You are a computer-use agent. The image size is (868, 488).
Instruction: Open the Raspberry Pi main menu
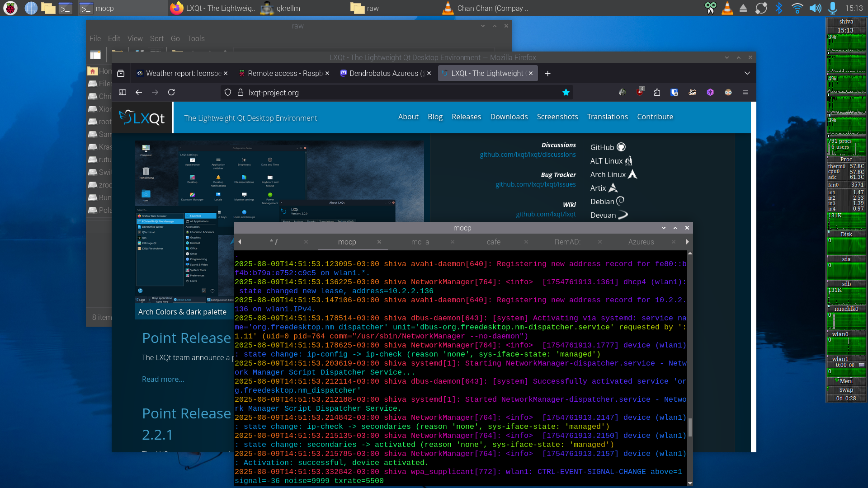10,8
